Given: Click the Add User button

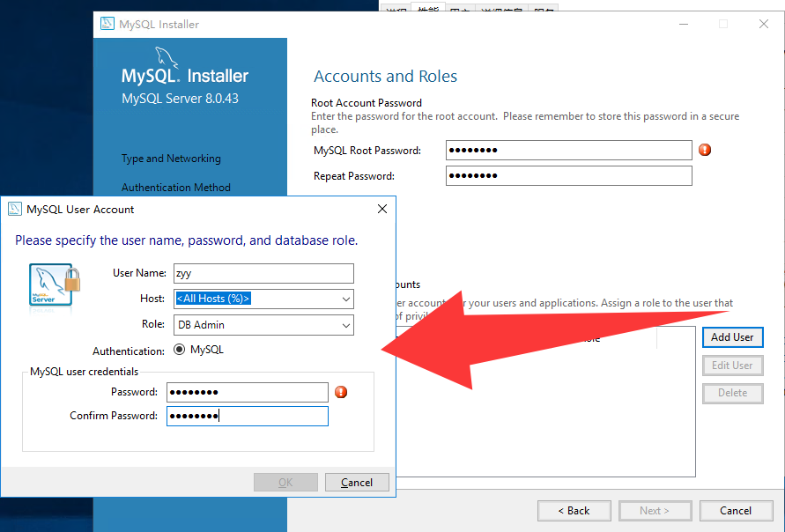Looking at the screenshot, I should click(x=732, y=337).
